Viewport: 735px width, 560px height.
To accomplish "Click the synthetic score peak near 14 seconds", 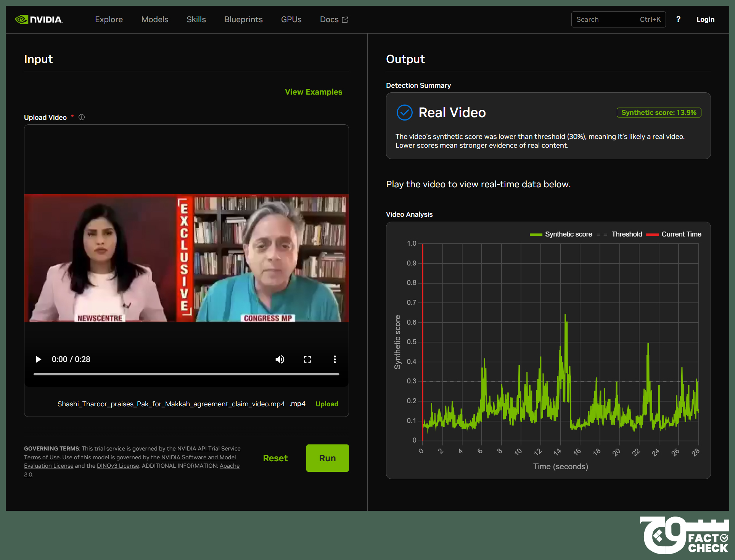I will click(565, 316).
